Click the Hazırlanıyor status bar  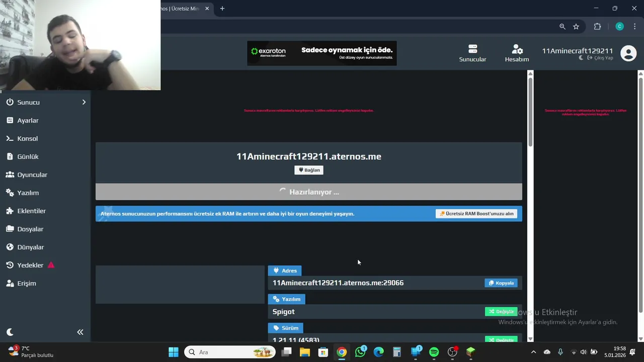tap(309, 192)
